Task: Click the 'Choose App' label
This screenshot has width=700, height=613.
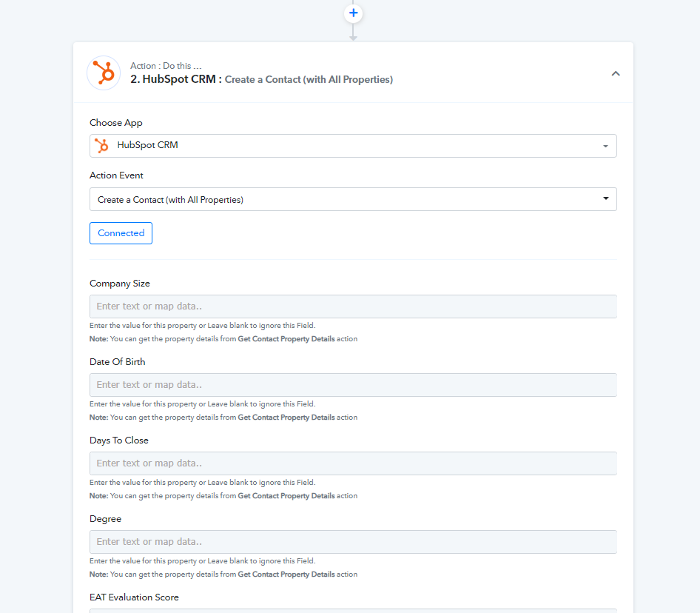Action: (x=116, y=123)
